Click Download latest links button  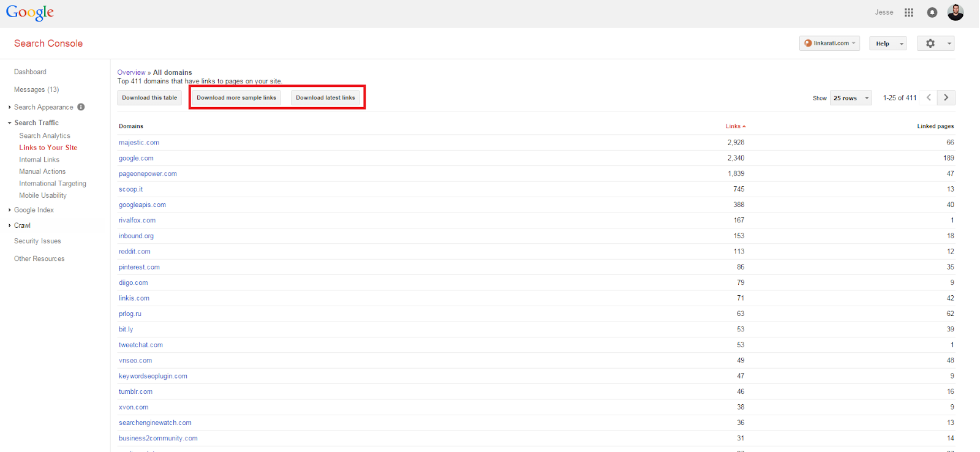click(325, 98)
